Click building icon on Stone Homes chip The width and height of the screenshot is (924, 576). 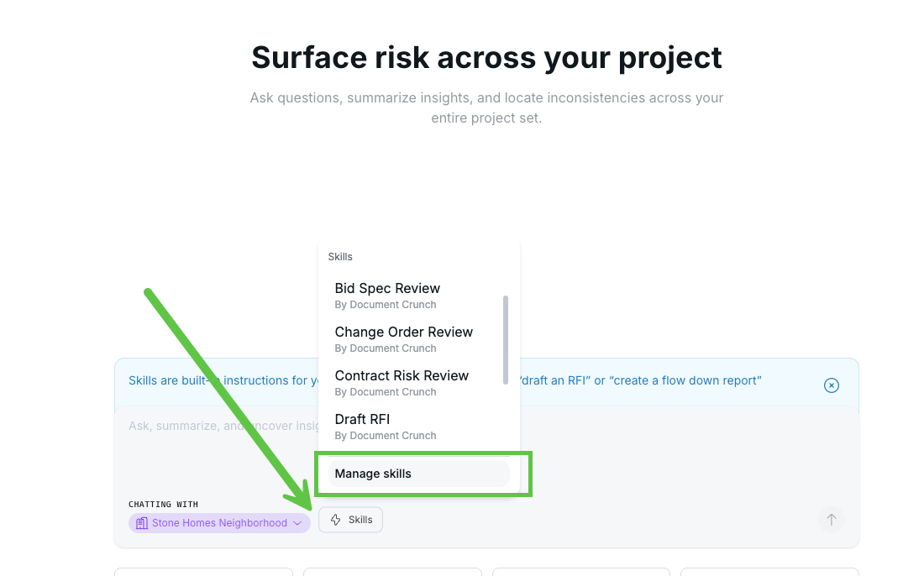click(x=141, y=523)
